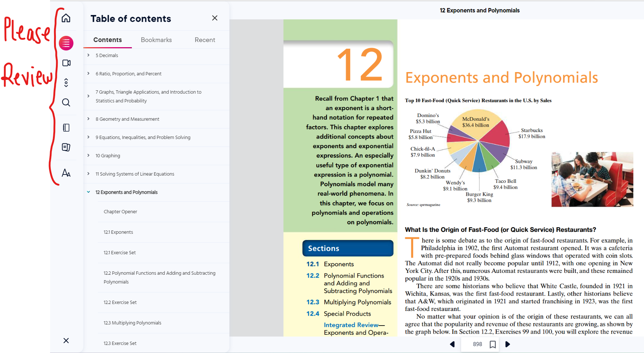This screenshot has width=644, height=353.
Task: Expand chapter 6 Ratio, Proportion, and Percent
Action: [88, 74]
